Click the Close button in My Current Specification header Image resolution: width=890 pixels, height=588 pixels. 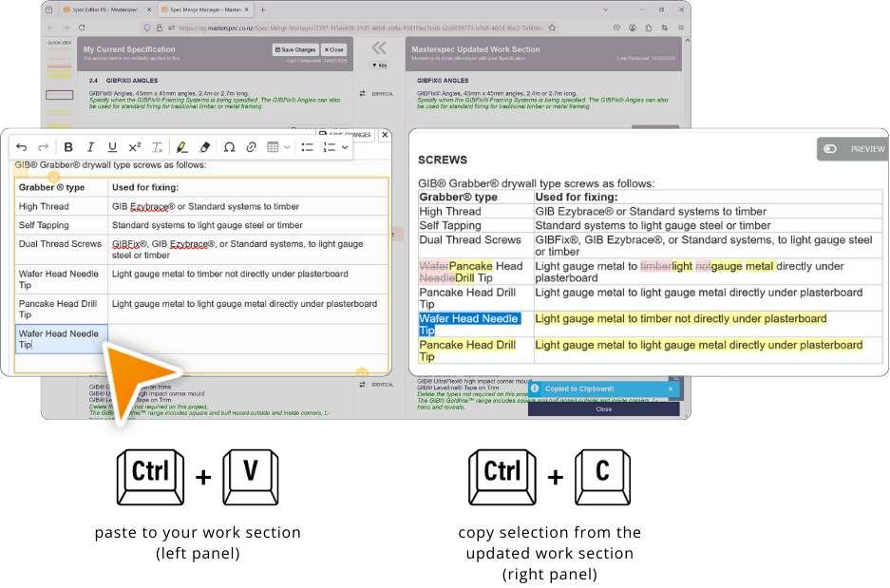coord(333,50)
